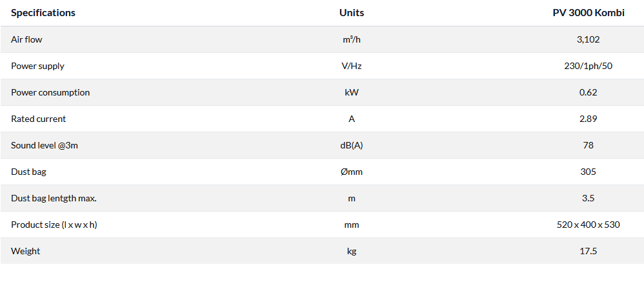The width and height of the screenshot is (644, 291).
Task: Click the Ømm unit cell
Action: 352,172
